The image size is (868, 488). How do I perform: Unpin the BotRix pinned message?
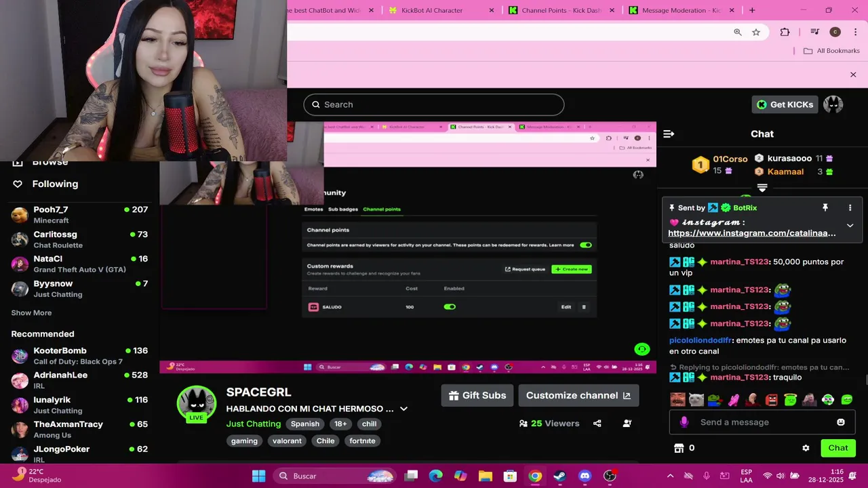(x=825, y=208)
